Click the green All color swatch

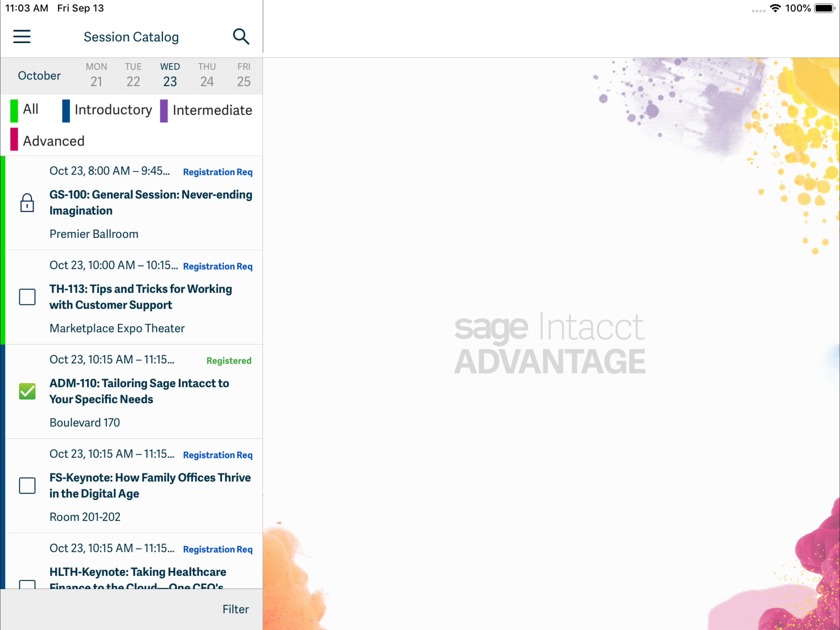(14, 110)
